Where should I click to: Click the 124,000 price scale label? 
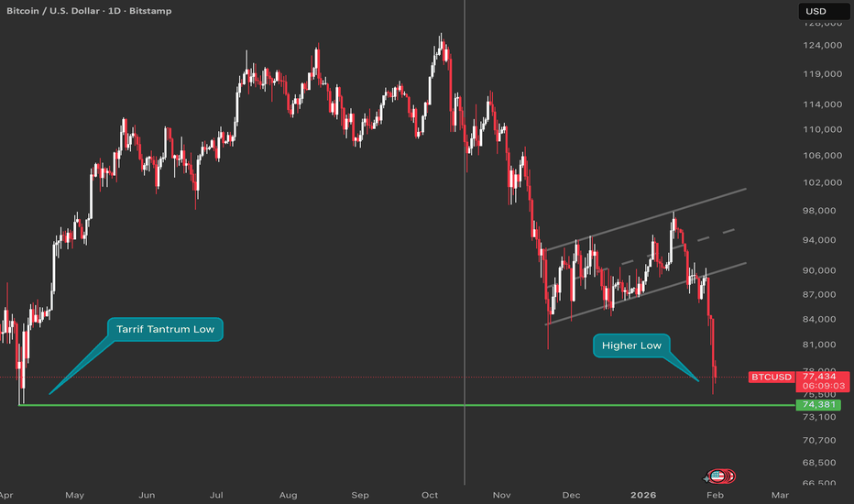820,45
